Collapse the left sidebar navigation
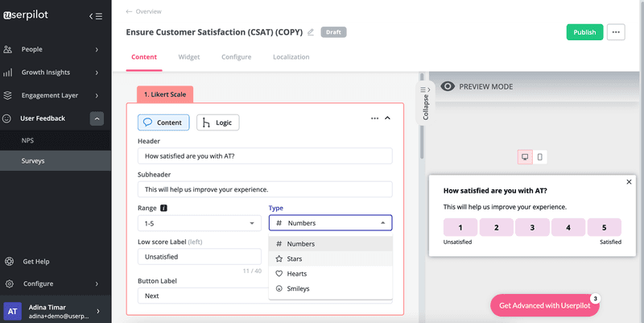 pyautogui.click(x=96, y=15)
